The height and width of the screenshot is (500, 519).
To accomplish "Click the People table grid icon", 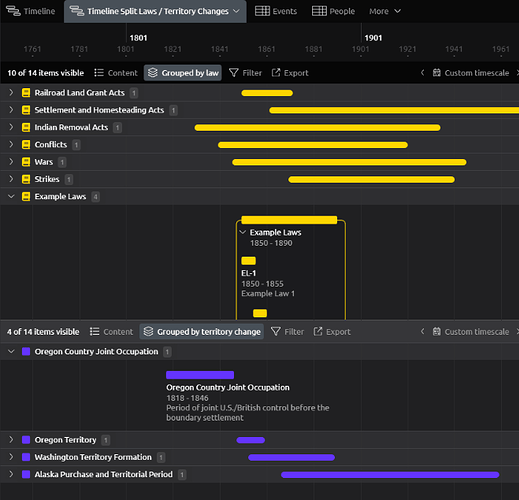I will (319, 11).
